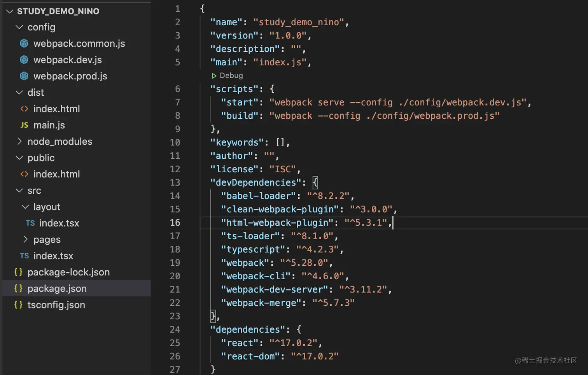Viewport: 588px width, 375px height.
Task: Click the webpack.prod.js file icon
Action: (x=24, y=76)
